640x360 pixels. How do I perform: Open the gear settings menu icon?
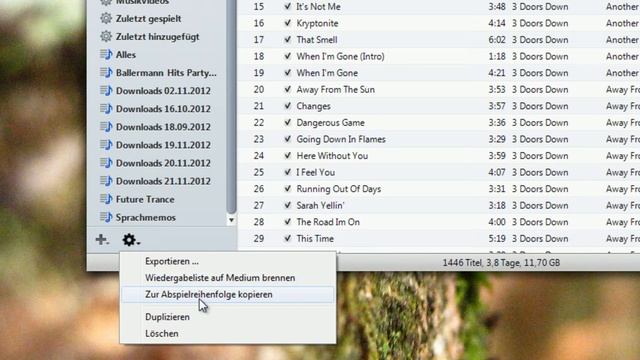131,240
